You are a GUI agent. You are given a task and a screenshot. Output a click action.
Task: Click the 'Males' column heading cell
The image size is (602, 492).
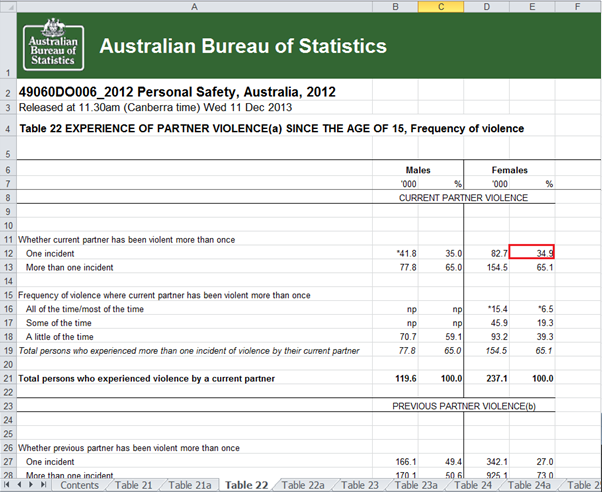(418, 170)
